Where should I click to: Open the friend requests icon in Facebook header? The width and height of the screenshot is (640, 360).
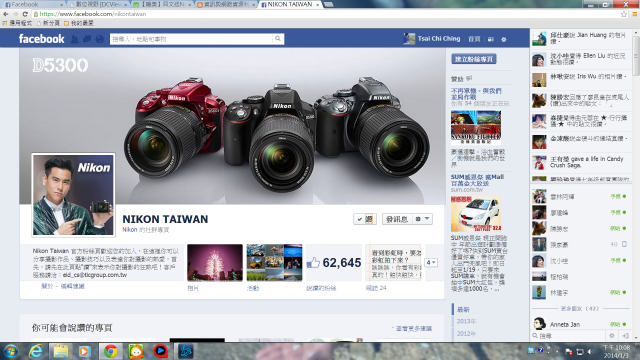pos(74,39)
